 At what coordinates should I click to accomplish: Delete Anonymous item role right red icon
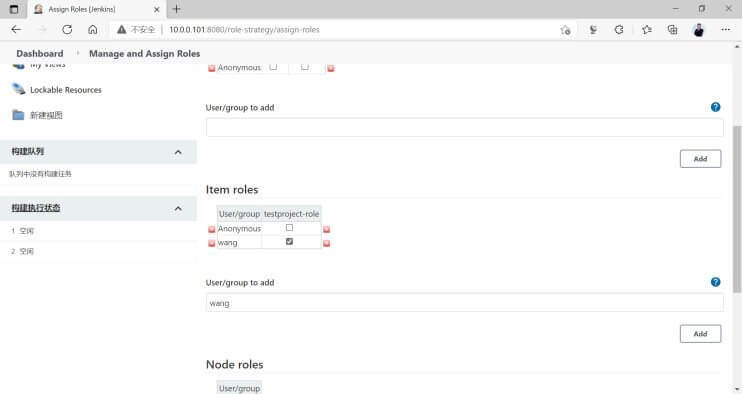(x=326, y=229)
